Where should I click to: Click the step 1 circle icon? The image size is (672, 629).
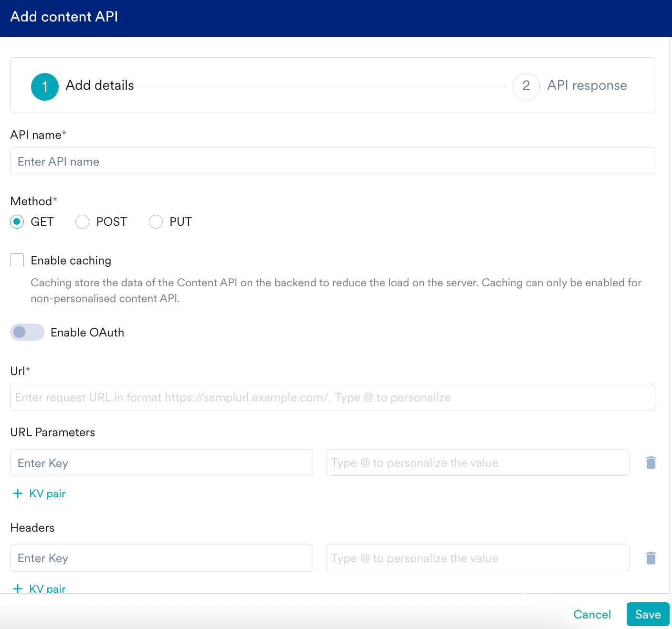click(x=45, y=87)
